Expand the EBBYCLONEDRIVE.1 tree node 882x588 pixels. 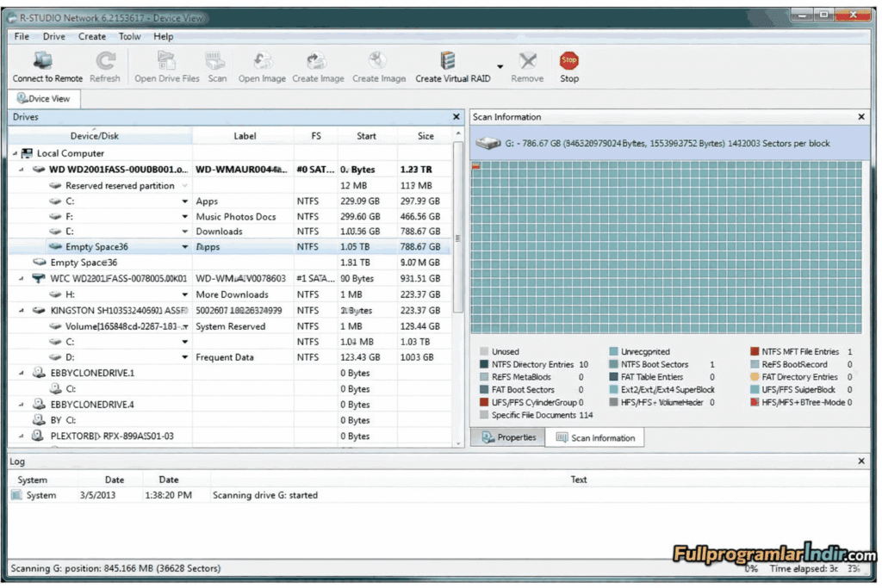tap(22, 373)
